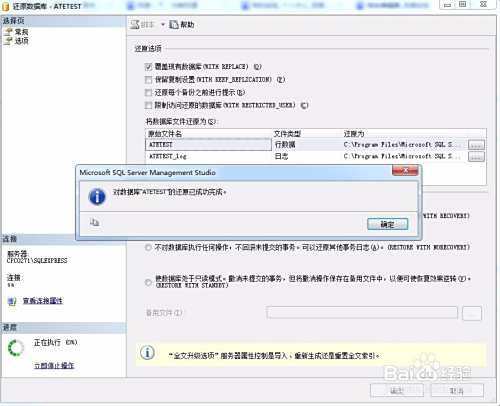Viewport: 500px width, 406px height.
Task: Click the copy message icon in dialog
Action: click(x=95, y=222)
